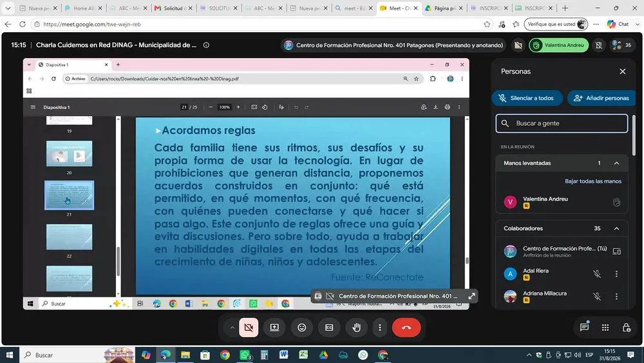The width and height of the screenshot is (644, 363).
Task: Focus the Buscar a gente search field
Action: pyautogui.click(x=562, y=123)
